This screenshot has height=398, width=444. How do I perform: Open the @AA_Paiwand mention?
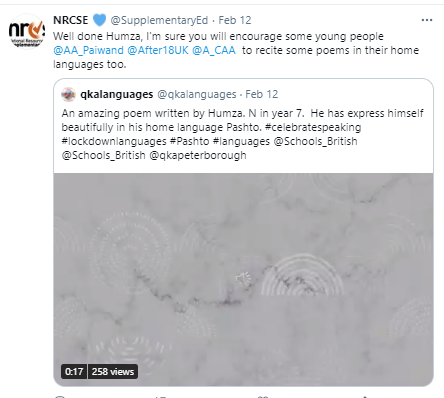(88, 50)
